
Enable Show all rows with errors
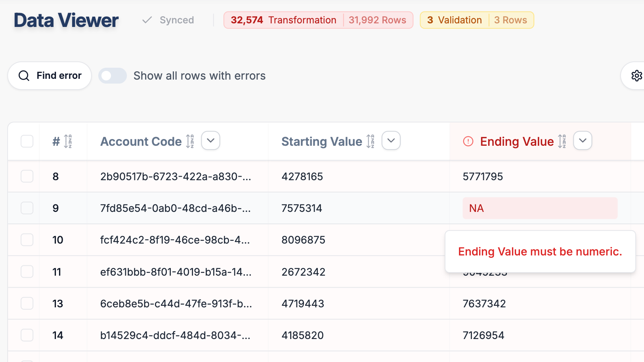112,75
